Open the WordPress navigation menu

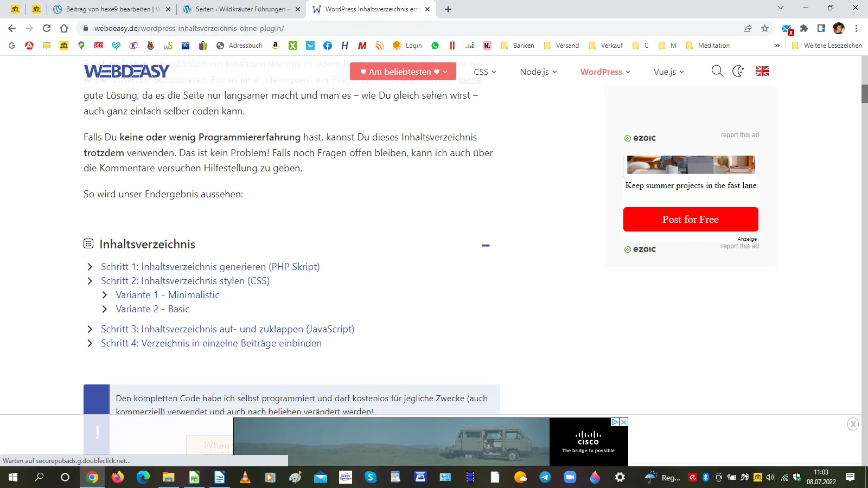[x=605, y=72]
